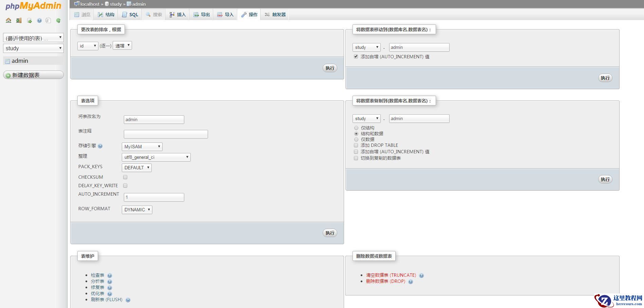The image size is (644, 308).
Task: Click 执行 in the 表选项 section
Action: click(330, 233)
